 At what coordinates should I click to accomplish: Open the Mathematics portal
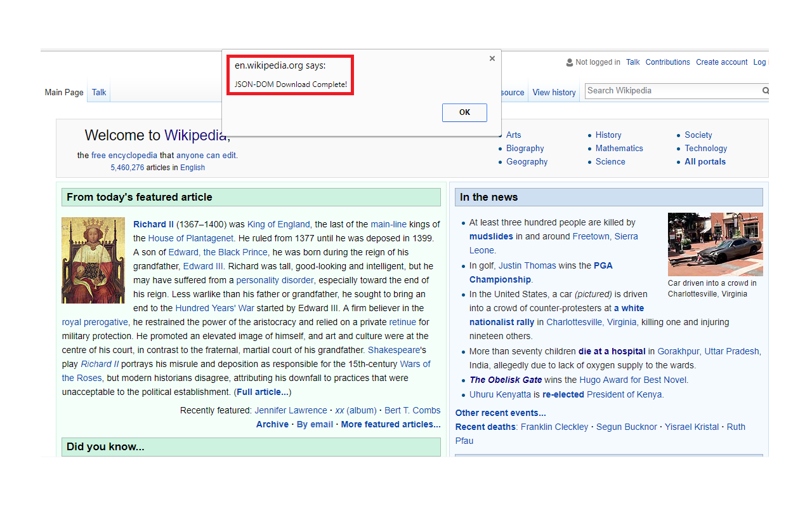click(619, 149)
